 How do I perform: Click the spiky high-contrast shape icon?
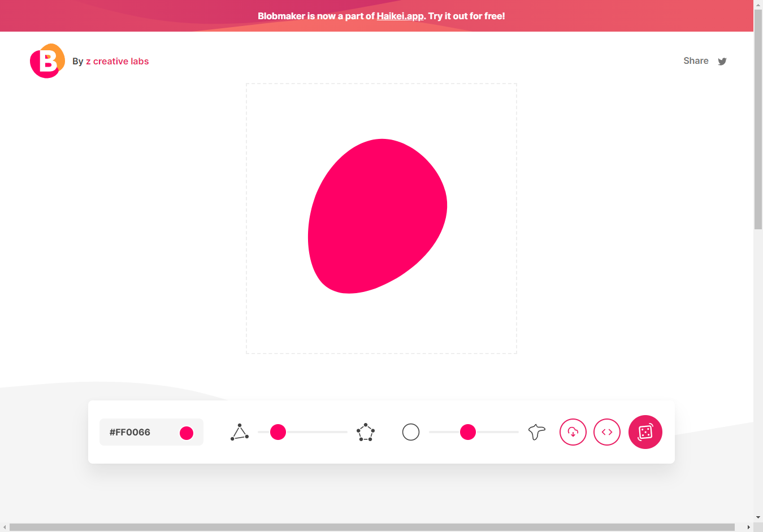click(x=536, y=432)
